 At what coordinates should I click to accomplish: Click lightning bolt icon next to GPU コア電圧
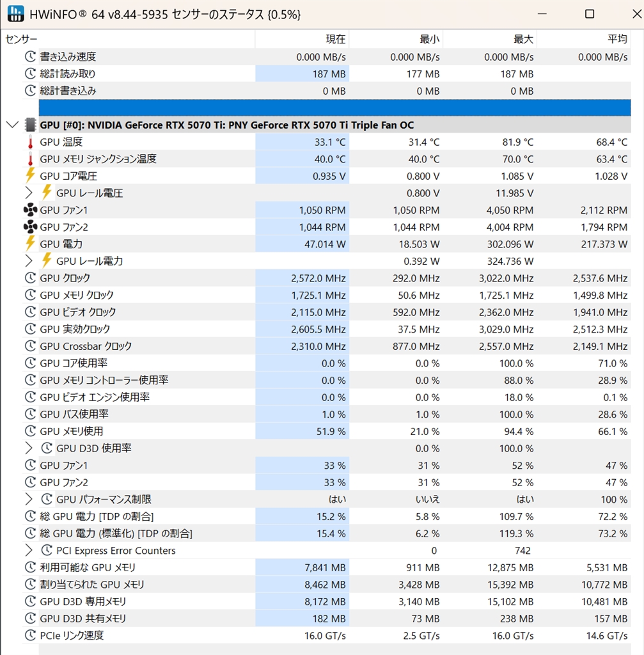[30, 176]
